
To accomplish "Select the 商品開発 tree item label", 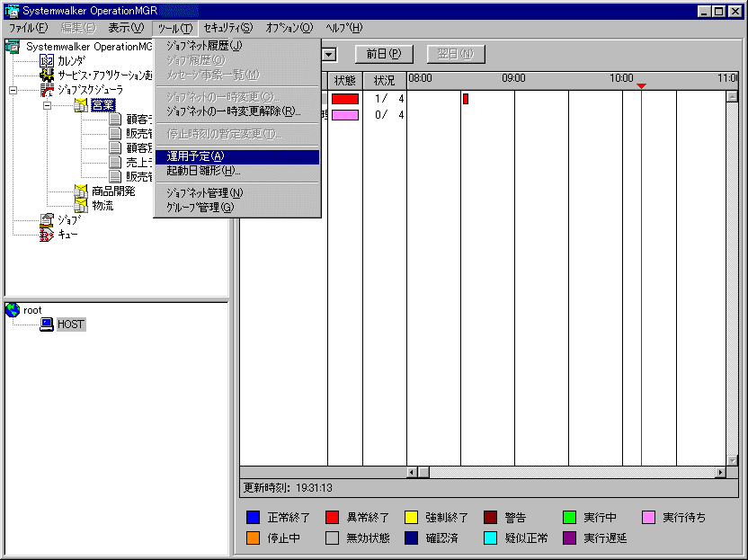I will coord(113,191).
